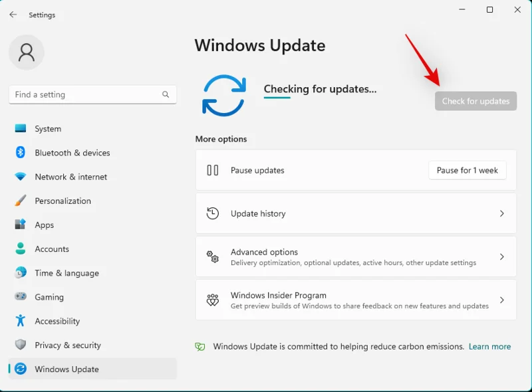This screenshot has width=532, height=392.
Task: Click the user profile avatar
Action: 27,52
